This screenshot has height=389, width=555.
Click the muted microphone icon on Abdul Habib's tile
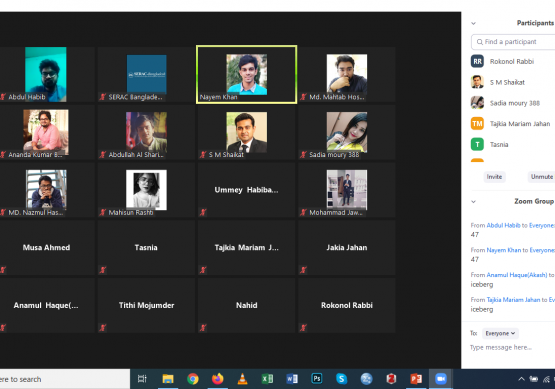3,97
